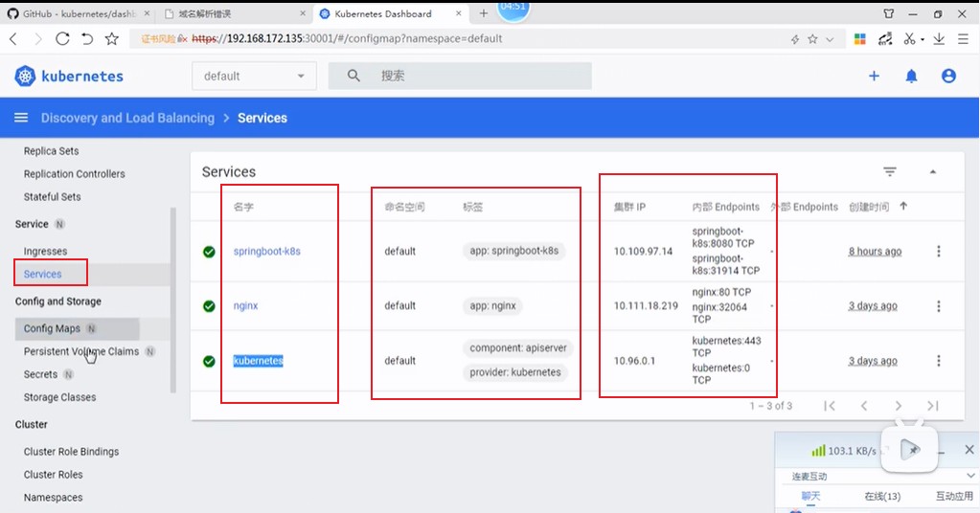Click Discovery and Load Balancing breadcrumb

pyautogui.click(x=127, y=118)
